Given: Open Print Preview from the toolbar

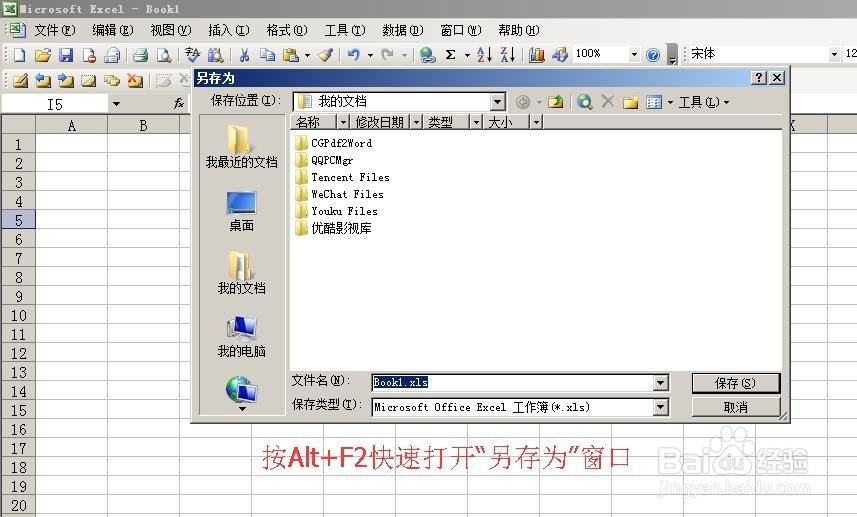Looking at the screenshot, I should pos(163,54).
